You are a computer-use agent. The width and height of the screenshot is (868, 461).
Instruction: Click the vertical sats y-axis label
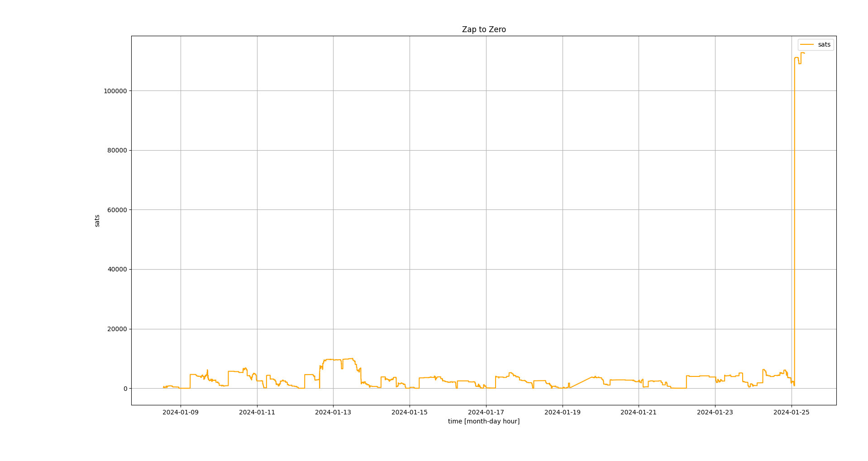point(97,221)
